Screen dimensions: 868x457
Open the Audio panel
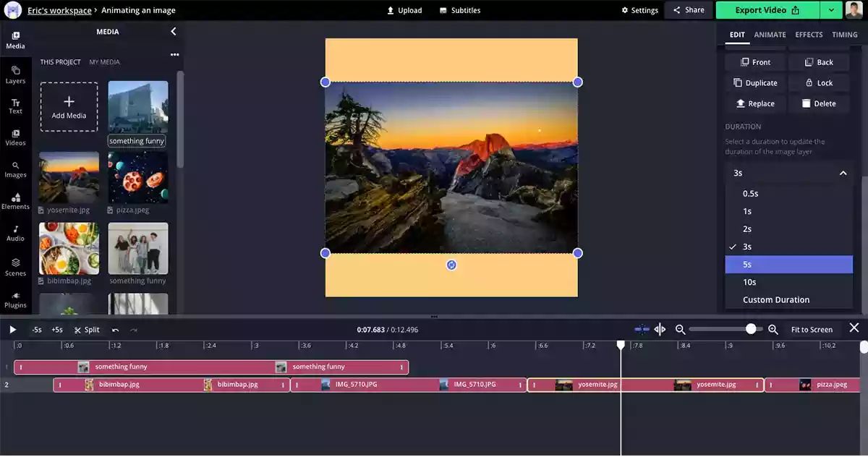click(15, 233)
